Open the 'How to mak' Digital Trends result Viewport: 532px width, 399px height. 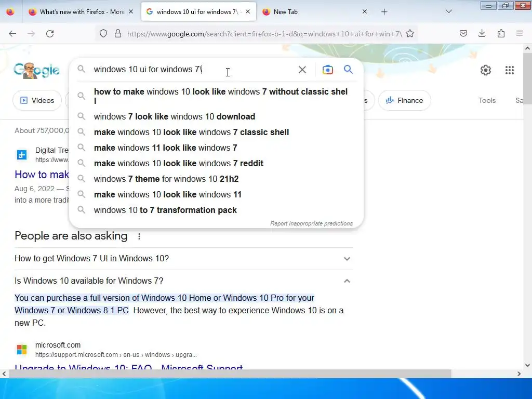(42, 175)
